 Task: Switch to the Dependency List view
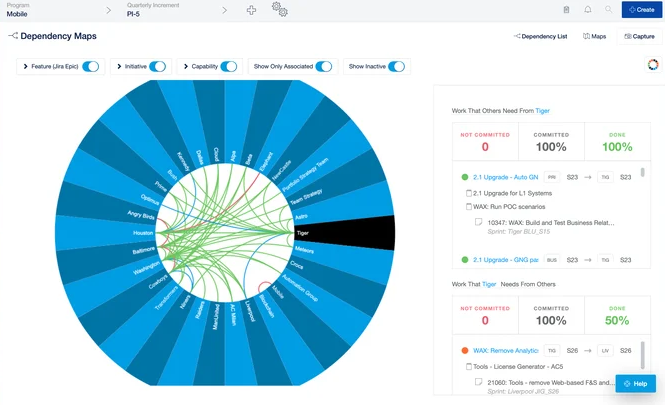(x=540, y=36)
